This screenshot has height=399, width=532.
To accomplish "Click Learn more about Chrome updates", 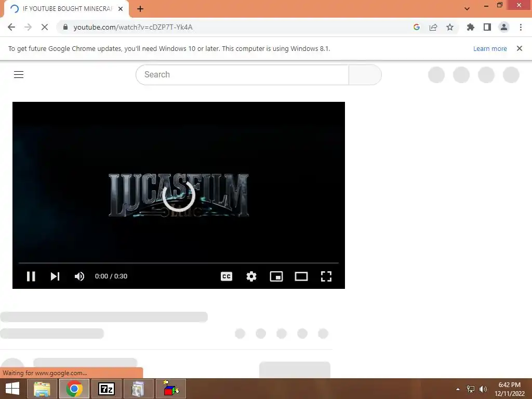I will [x=490, y=48].
